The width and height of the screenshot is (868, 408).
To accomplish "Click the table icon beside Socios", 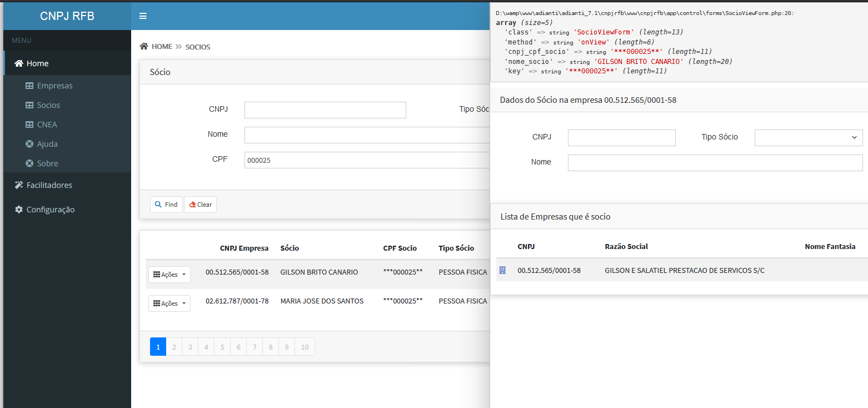I will click(x=29, y=105).
